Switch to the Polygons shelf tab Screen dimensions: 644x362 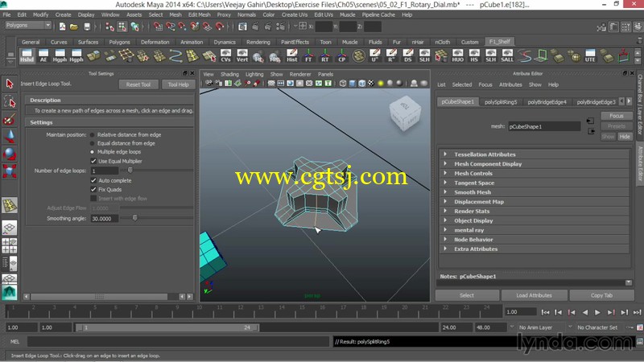coord(119,42)
